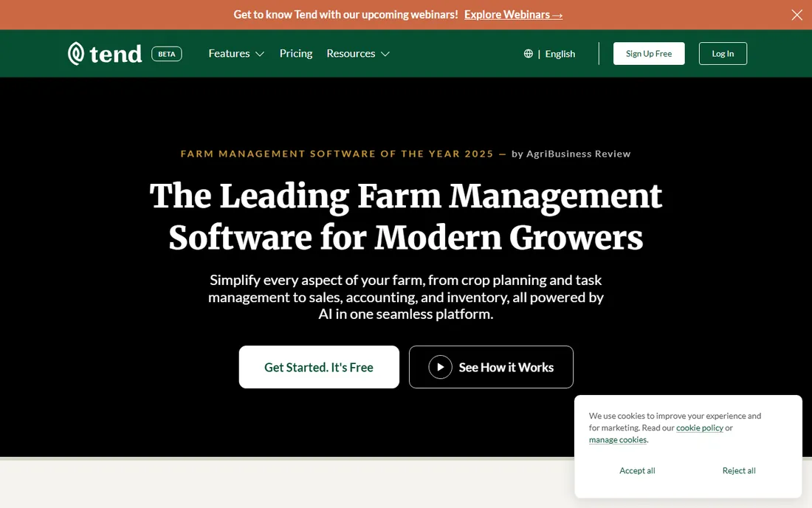Follow the Explore Webinars link
Viewport: 812px width, 508px height.
[x=513, y=15]
